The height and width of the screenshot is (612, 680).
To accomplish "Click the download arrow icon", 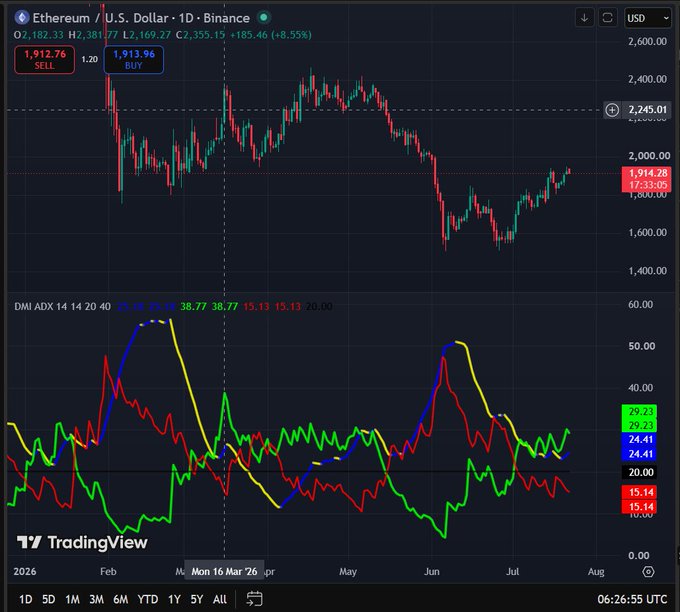I will pyautogui.click(x=585, y=18).
